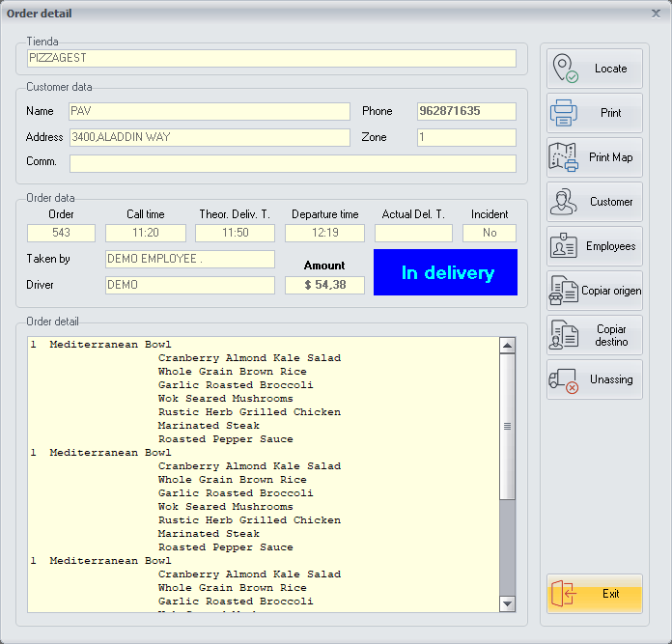The width and height of the screenshot is (672, 644).
Task: Click the blue In delivery status box
Action: click(445, 273)
